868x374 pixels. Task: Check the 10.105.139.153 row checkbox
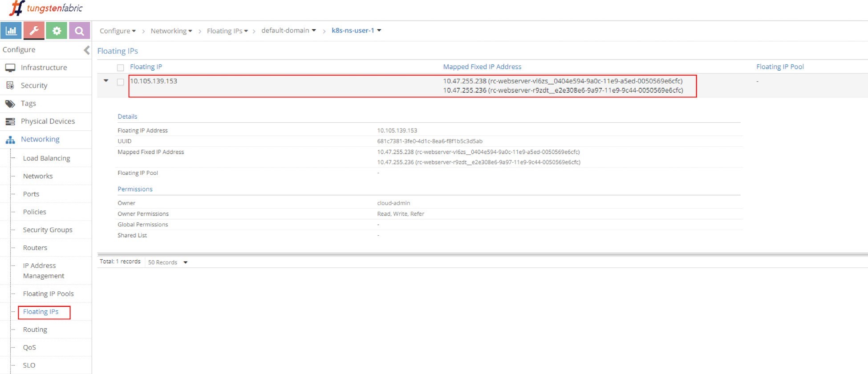tap(120, 82)
